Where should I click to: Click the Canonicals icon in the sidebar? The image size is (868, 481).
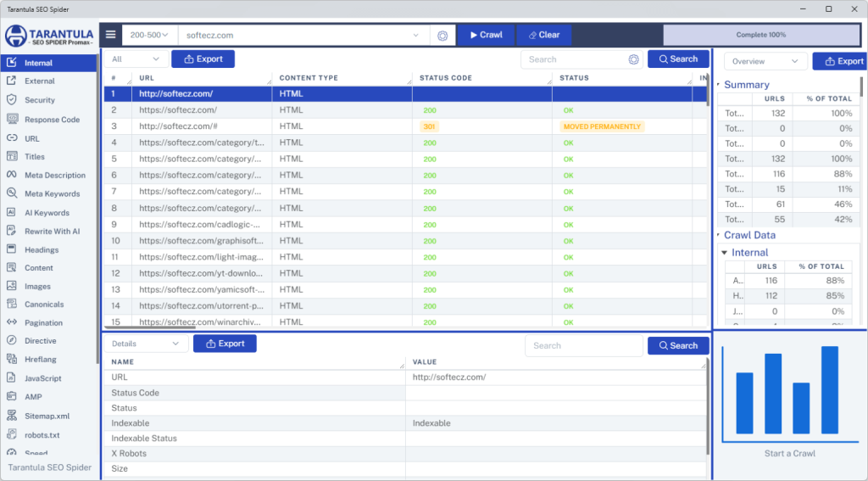[12, 304]
